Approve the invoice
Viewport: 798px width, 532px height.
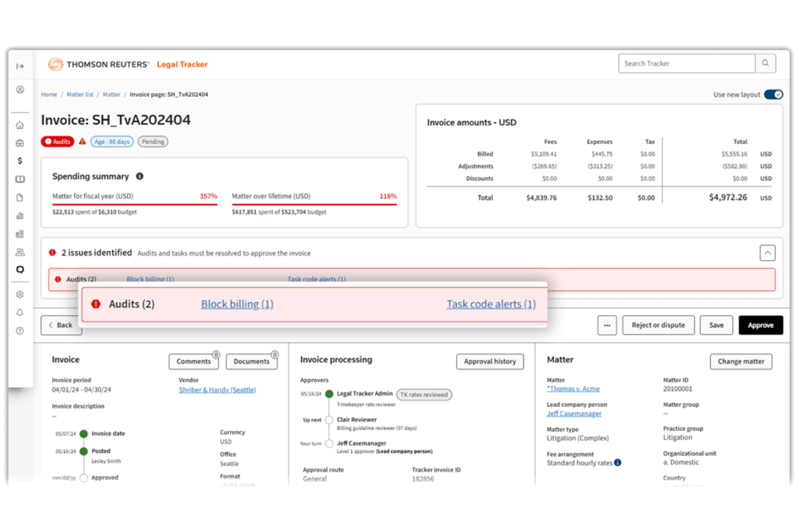(x=761, y=325)
